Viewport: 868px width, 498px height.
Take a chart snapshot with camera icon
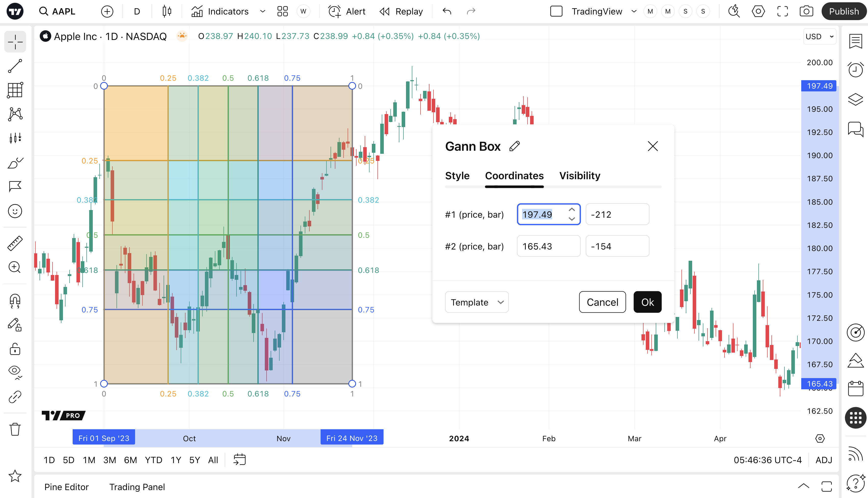[806, 11]
